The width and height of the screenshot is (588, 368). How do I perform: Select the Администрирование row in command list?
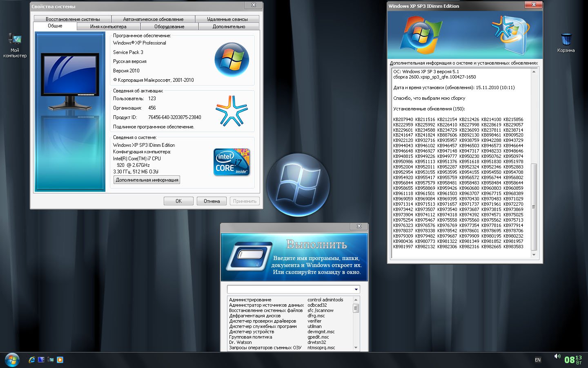[290, 300]
